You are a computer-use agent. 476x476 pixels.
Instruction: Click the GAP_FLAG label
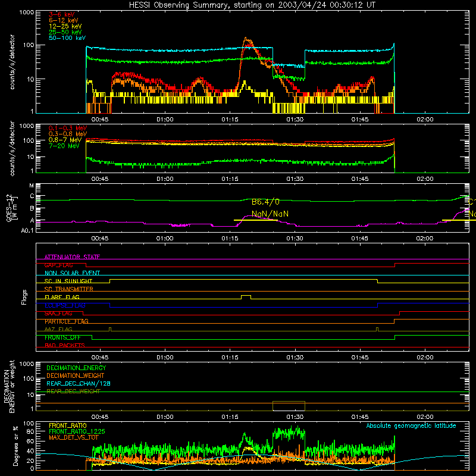pos(58,265)
